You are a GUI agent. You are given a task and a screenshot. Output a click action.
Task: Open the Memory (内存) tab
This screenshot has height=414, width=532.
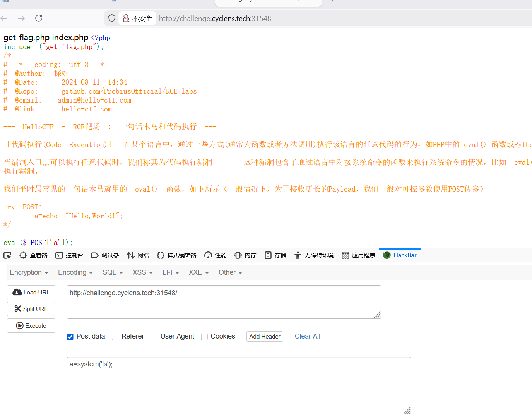pyautogui.click(x=246, y=255)
